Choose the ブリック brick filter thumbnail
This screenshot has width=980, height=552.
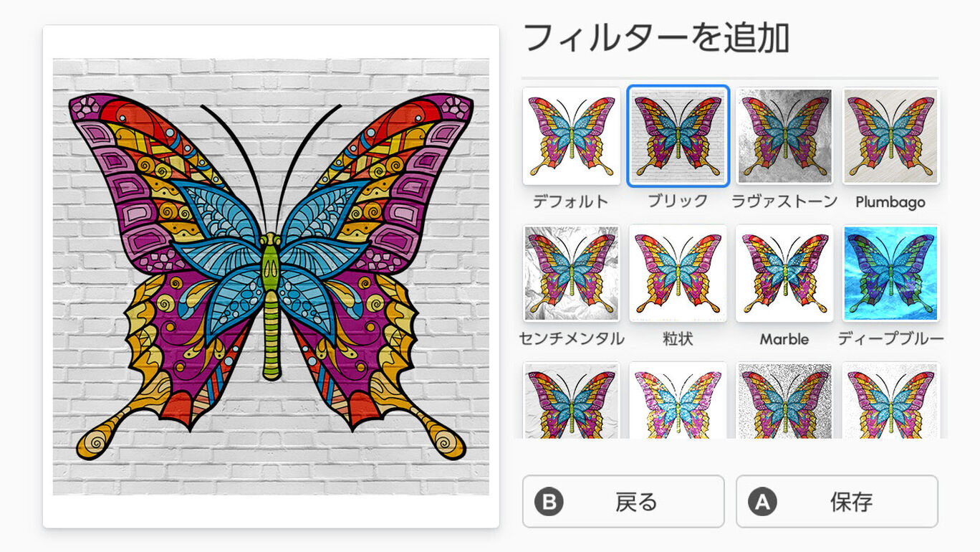678,136
